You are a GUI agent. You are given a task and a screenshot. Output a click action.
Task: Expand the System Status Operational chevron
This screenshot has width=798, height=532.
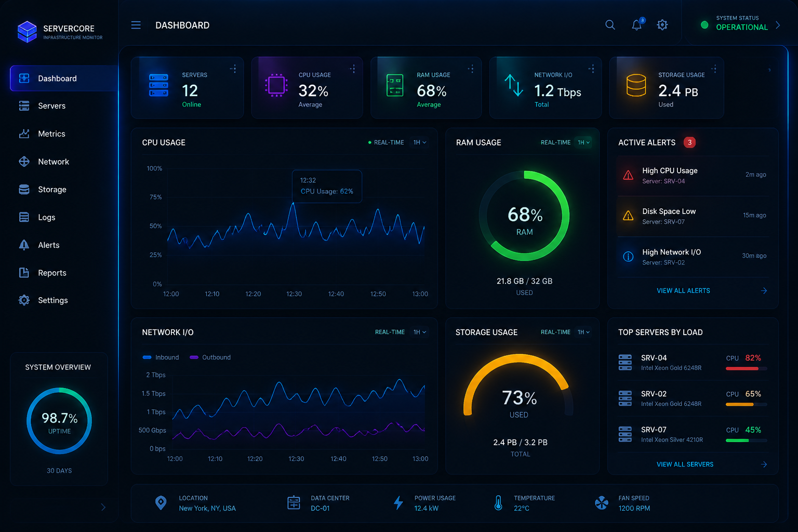778,25
